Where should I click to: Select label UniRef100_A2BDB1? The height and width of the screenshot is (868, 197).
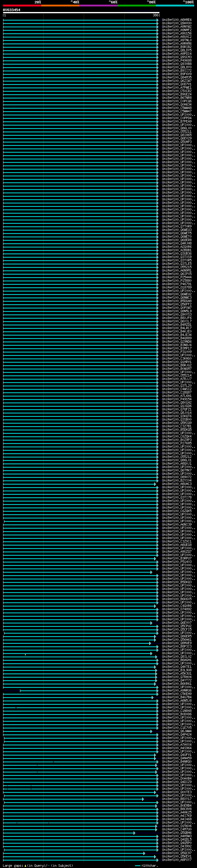176,250
